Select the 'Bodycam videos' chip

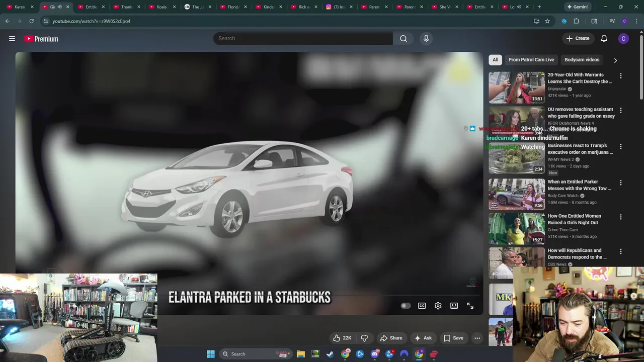pos(582,60)
